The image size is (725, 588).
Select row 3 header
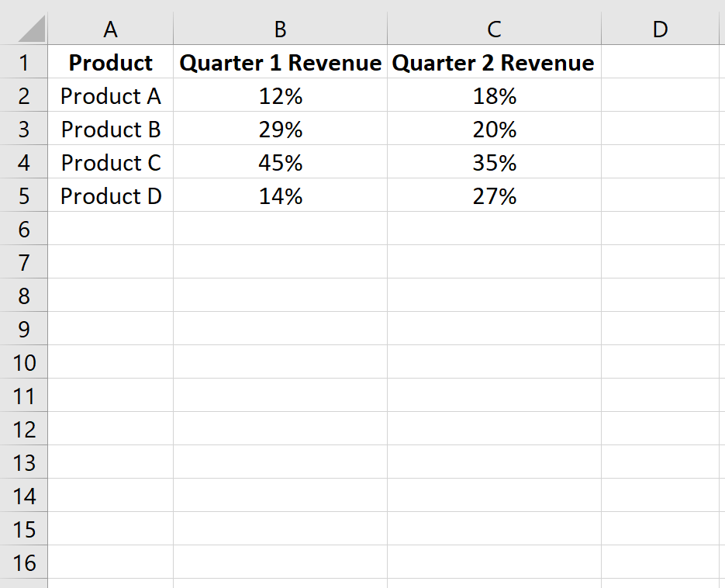[23, 128]
